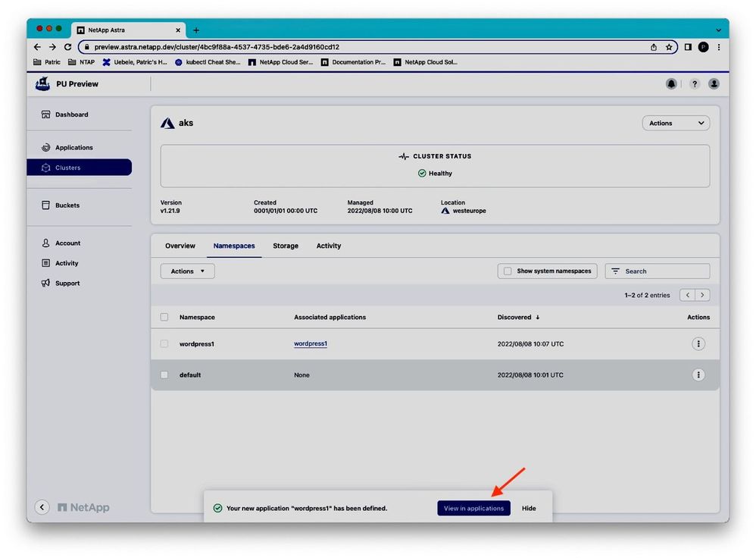The image size is (756, 558).
Task: Switch to the Overview tab
Action: (x=180, y=246)
